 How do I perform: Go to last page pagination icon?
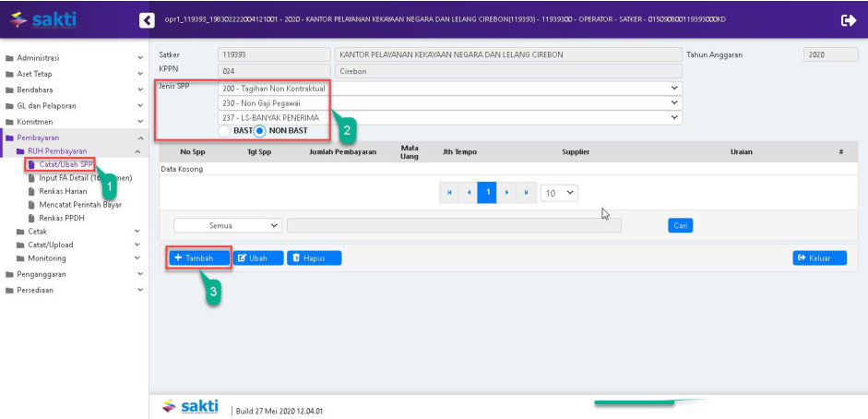(525, 193)
